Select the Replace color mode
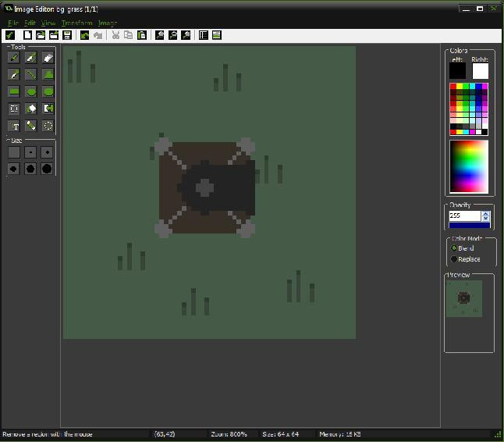Image resolution: width=504 pixels, height=442 pixels. tap(466, 259)
